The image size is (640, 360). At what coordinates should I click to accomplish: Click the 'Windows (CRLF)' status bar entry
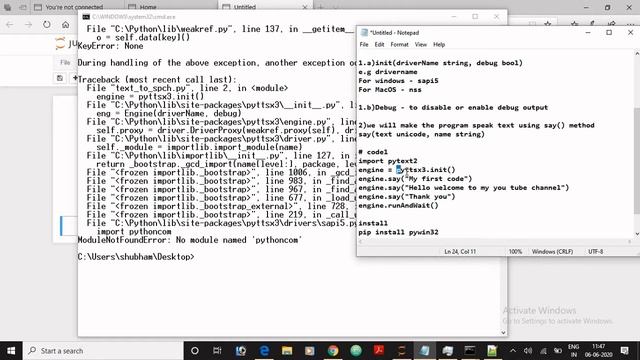pyautogui.click(x=552, y=252)
